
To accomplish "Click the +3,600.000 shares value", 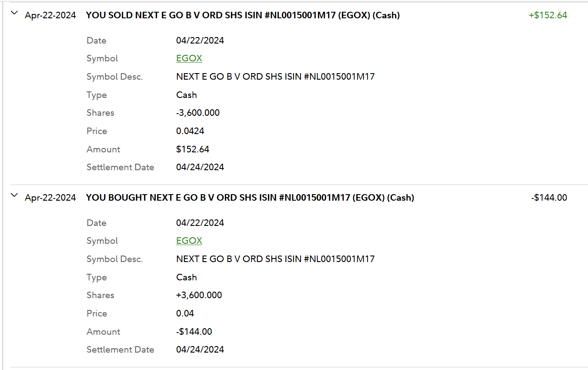I will coord(199,295).
